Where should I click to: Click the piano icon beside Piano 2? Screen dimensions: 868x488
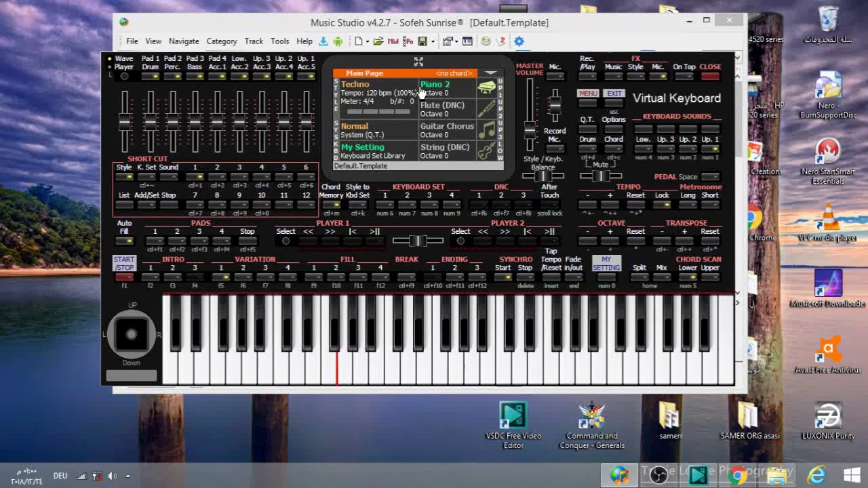pos(486,88)
